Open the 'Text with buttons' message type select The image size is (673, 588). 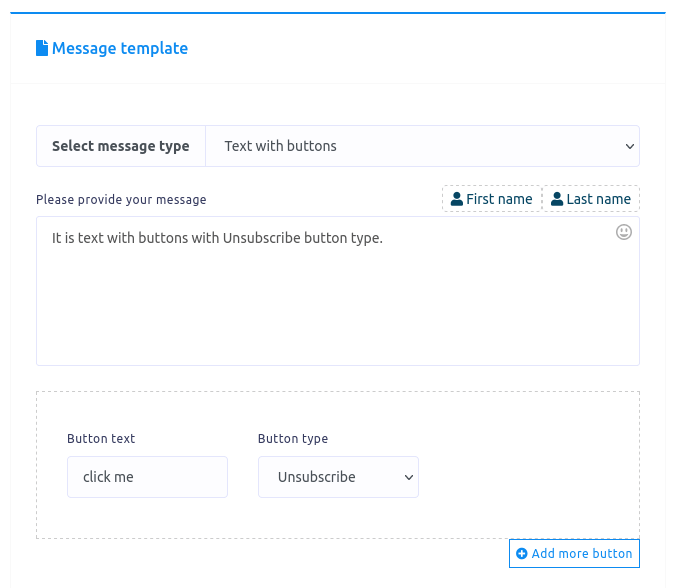421,146
